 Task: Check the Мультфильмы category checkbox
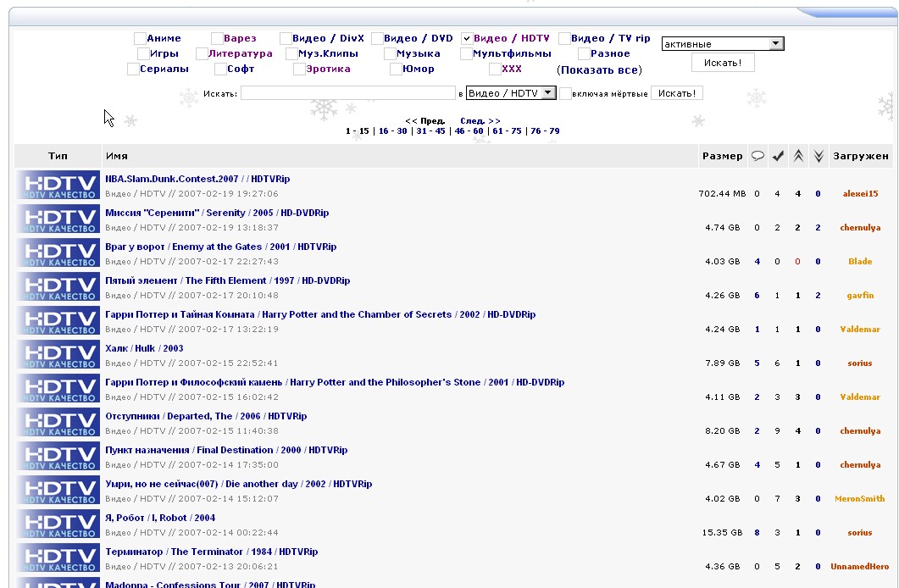[466, 54]
